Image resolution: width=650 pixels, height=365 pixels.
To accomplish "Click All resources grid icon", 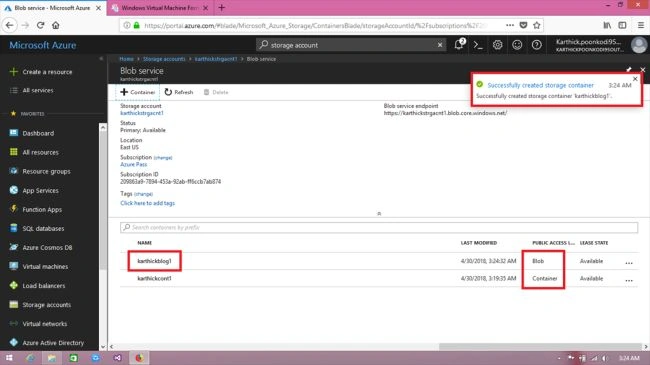I will click(14, 152).
